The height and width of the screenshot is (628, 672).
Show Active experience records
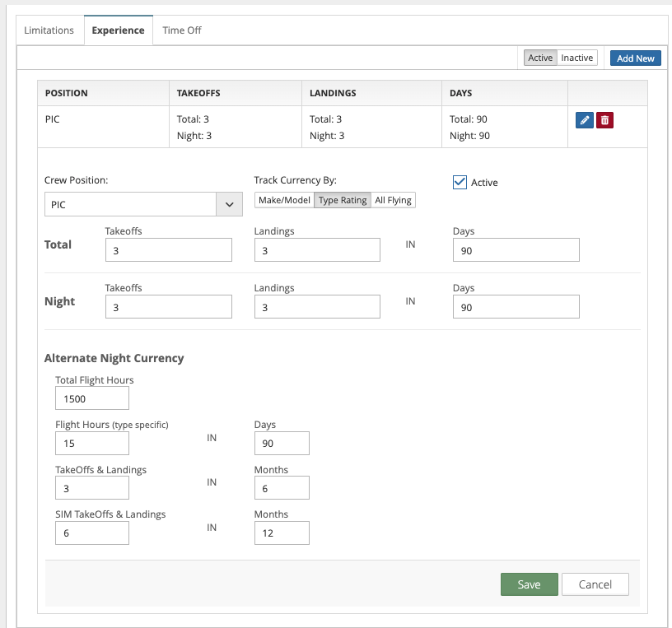click(x=540, y=58)
